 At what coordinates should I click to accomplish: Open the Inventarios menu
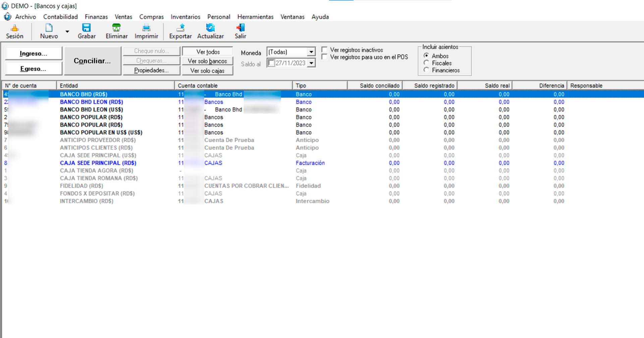click(185, 17)
